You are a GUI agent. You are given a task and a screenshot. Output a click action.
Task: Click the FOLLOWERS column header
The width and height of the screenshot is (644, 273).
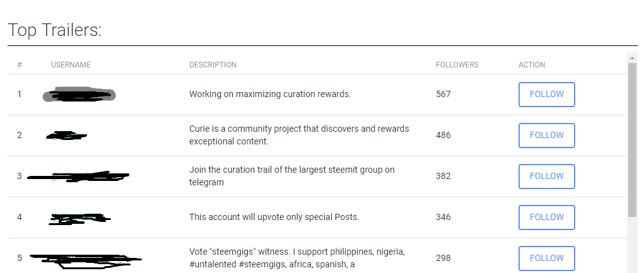point(457,65)
